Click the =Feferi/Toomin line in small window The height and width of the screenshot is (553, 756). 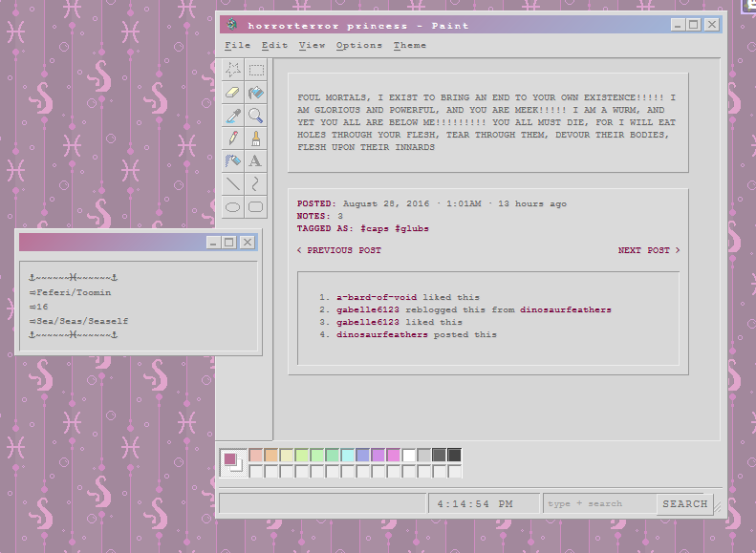coord(70,292)
